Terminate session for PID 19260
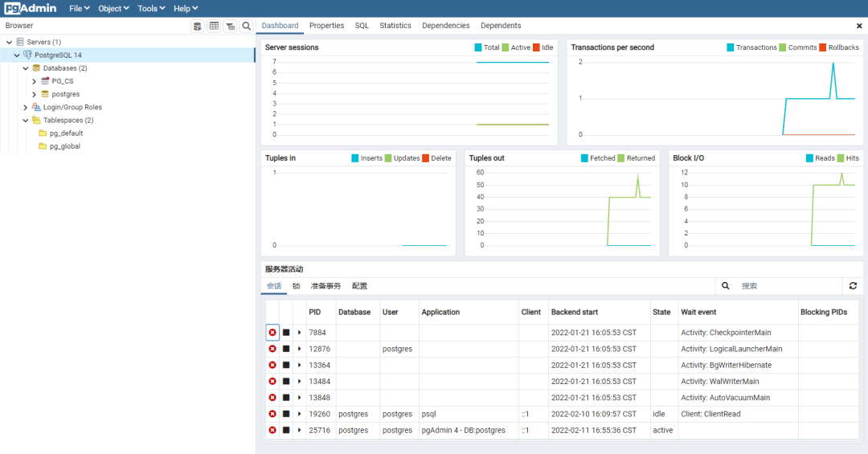The width and height of the screenshot is (868, 454). point(272,414)
